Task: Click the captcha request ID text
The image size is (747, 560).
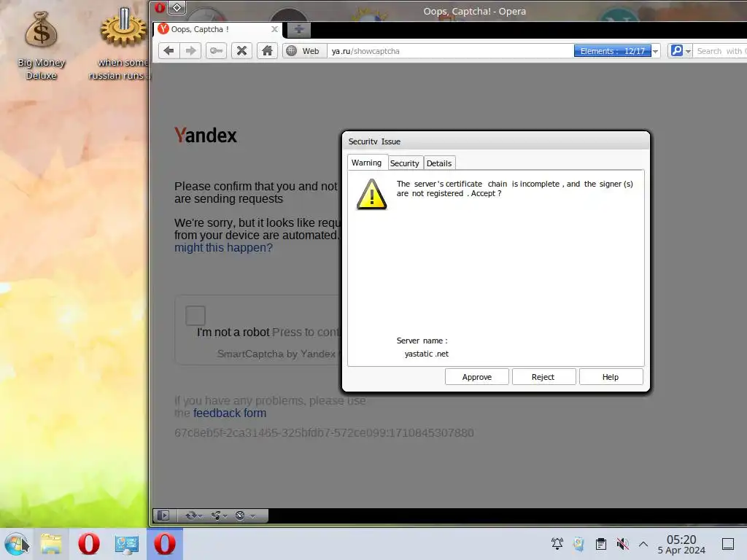Action: click(x=324, y=433)
